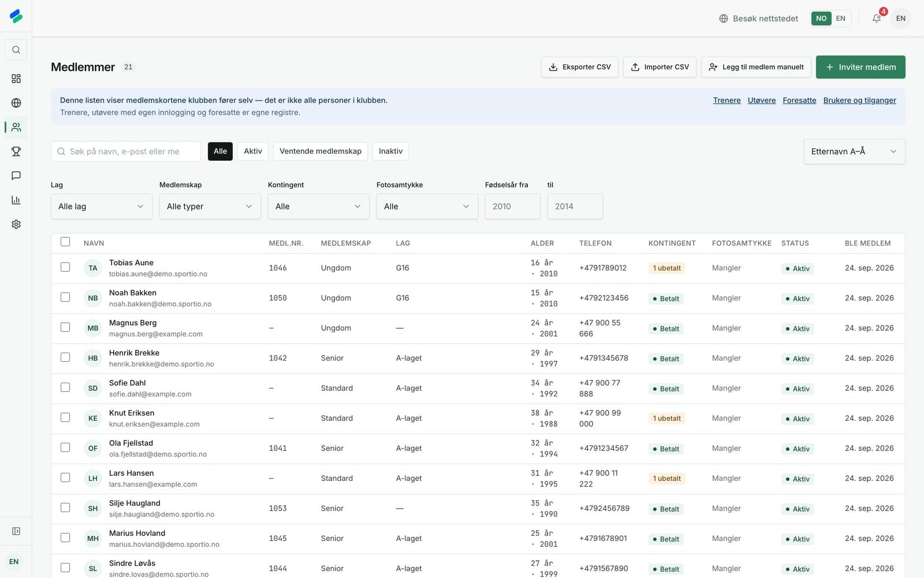The width and height of the screenshot is (924, 578).
Task: Open the statistics chart icon in sidebar
Action: tap(16, 200)
